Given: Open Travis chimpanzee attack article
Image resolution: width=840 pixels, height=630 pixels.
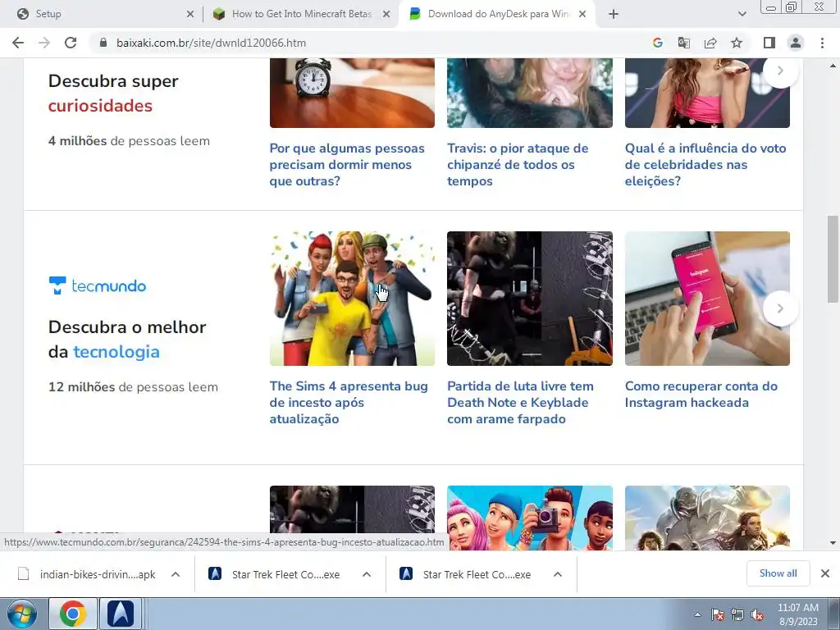Looking at the screenshot, I should click(518, 164).
